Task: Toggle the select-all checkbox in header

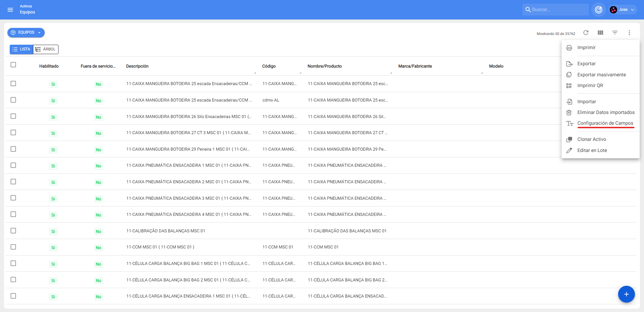Action: [13, 65]
